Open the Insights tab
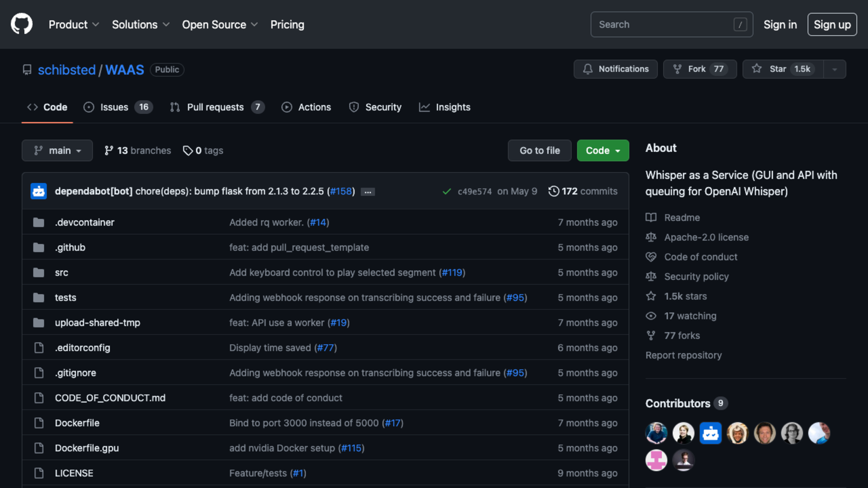868x488 pixels. (x=444, y=107)
